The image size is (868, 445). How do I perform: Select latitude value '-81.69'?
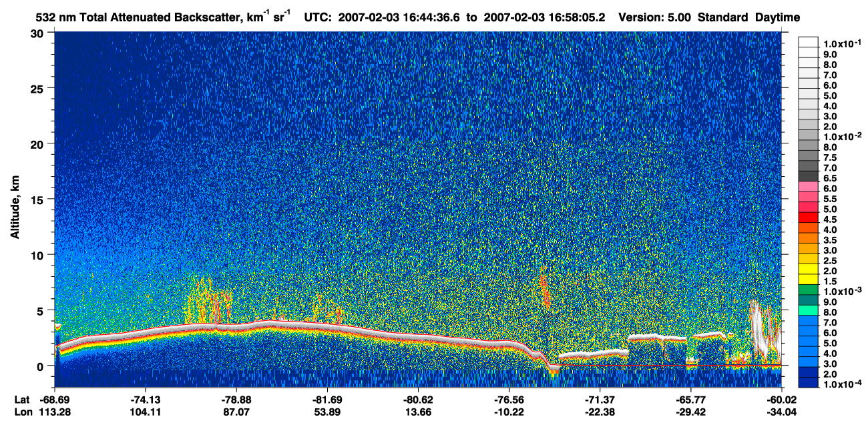click(x=327, y=399)
